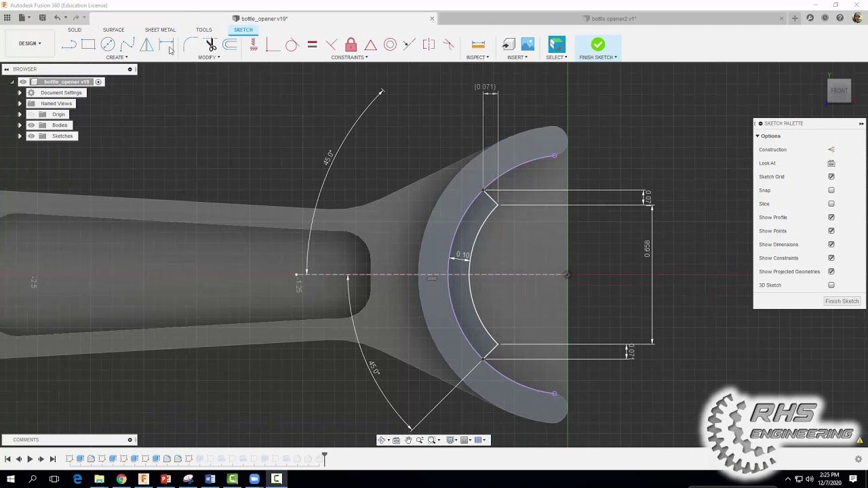Enable the Slice checkbox

coord(831,204)
